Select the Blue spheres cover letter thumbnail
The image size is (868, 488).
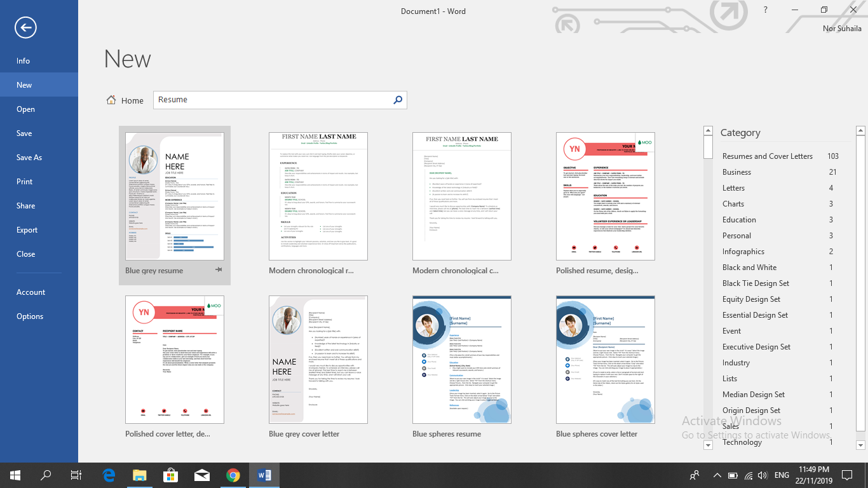606,360
